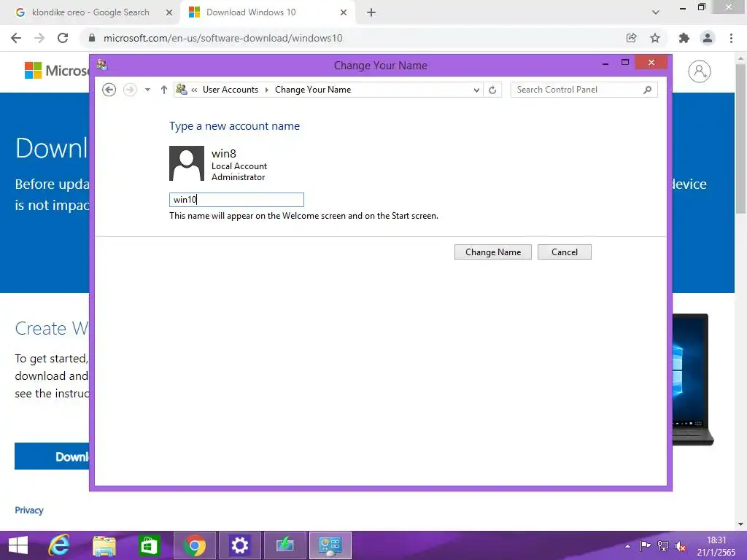Go forward in Chrome
Image resolution: width=747 pixels, height=560 pixels.
tap(39, 38)
